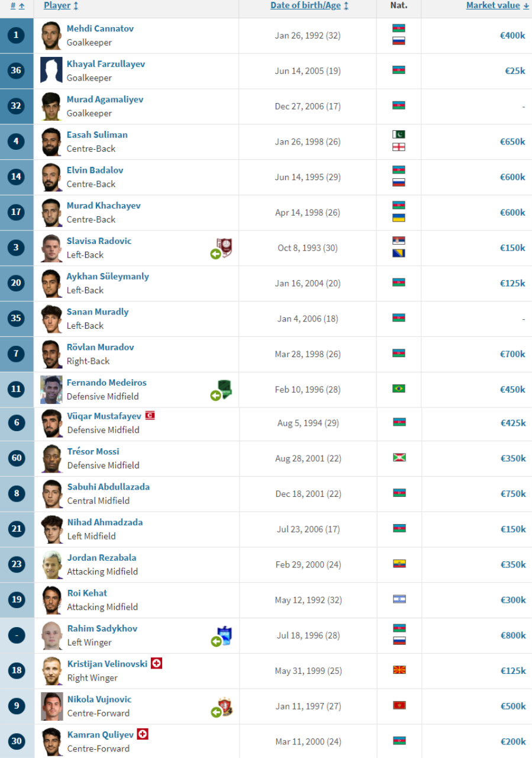Click the number 60 shirt badge
Viewport: 532px width, 758px height.
tap(17, 458)
